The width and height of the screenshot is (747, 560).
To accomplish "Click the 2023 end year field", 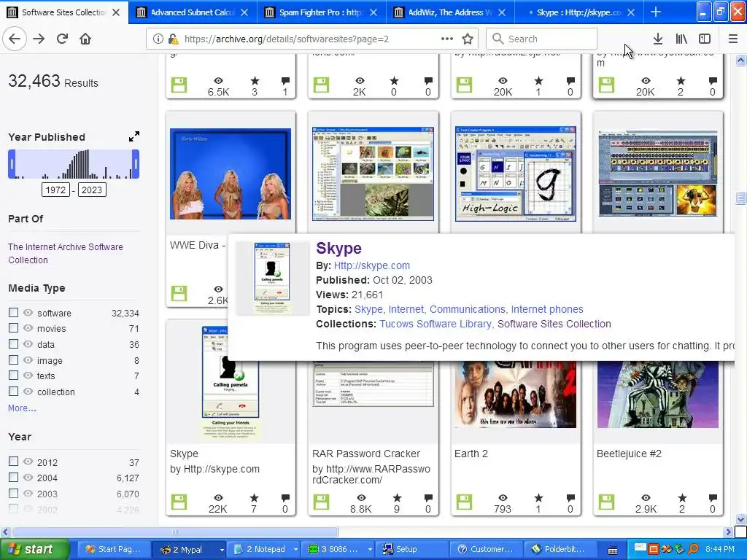I will 92,190.
